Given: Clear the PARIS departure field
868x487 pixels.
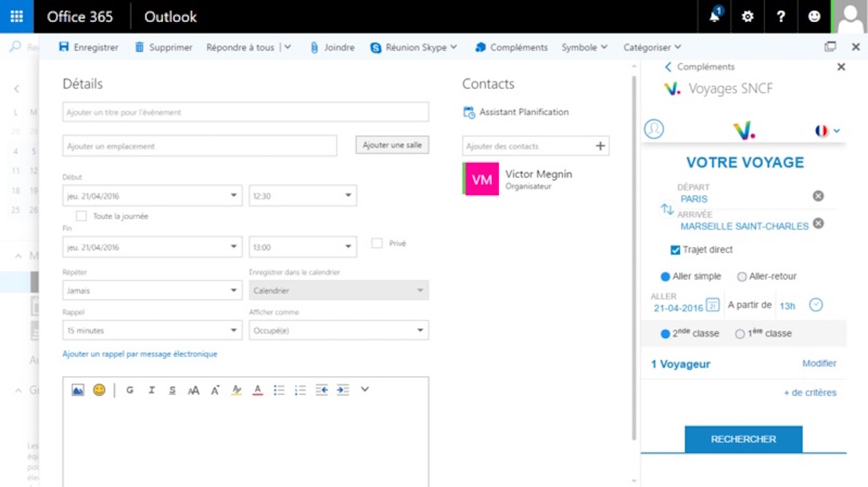Looking at the screenshot, I should pyautogui.click(x=819, y=196).
